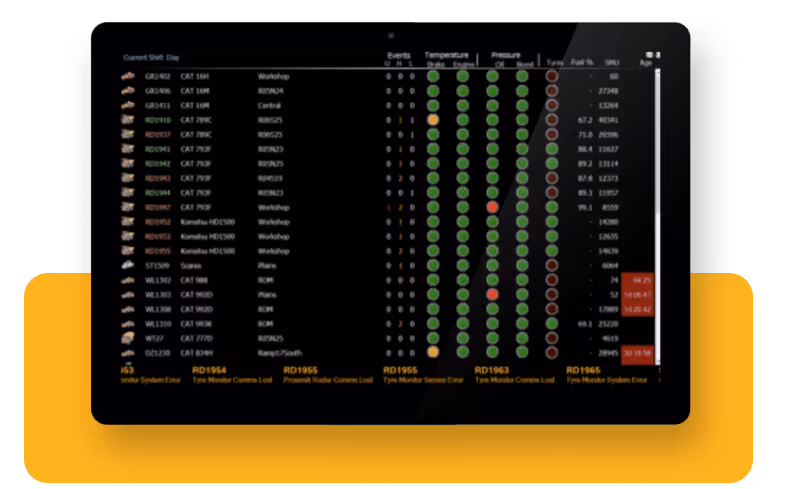This screenshot has height=489, width=792.
Task: Click the boost pressure indicator in WL1310 row
Action: pyautogui.click(x=522, y=324)
